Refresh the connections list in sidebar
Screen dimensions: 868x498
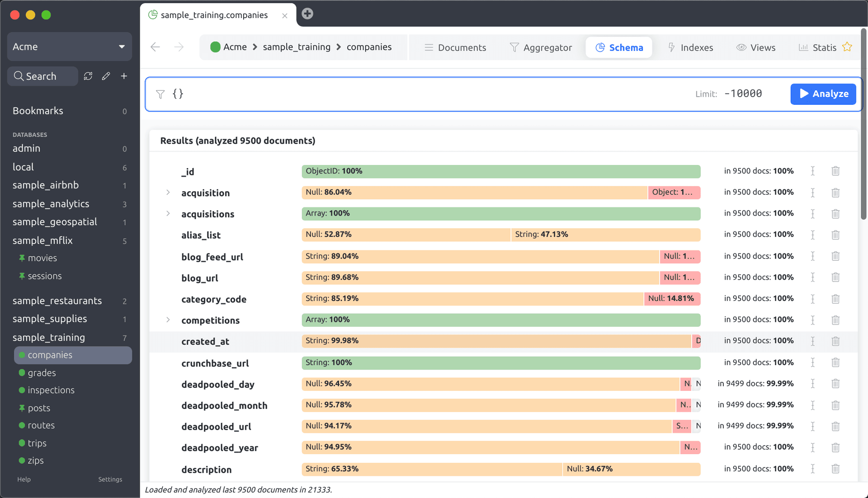(88, 76)
